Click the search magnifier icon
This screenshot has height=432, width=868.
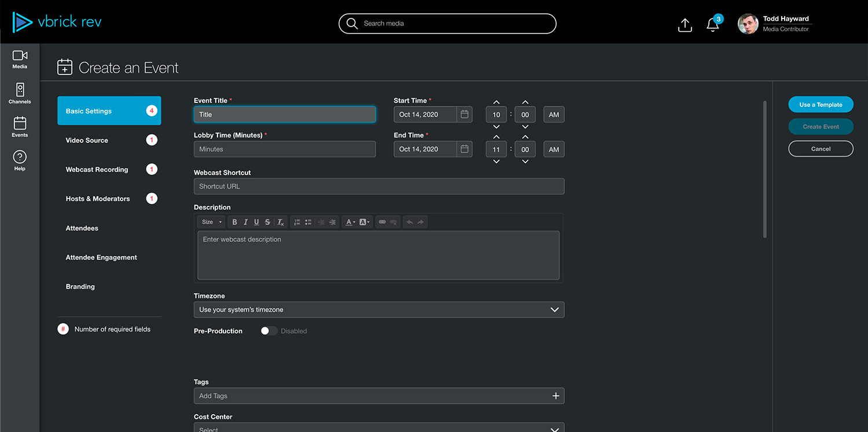[352, 24]
